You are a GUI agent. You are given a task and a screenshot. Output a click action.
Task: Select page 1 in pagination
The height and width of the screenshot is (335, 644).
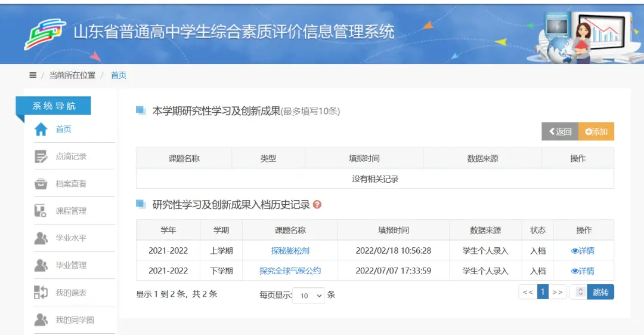tap(543, 292)
